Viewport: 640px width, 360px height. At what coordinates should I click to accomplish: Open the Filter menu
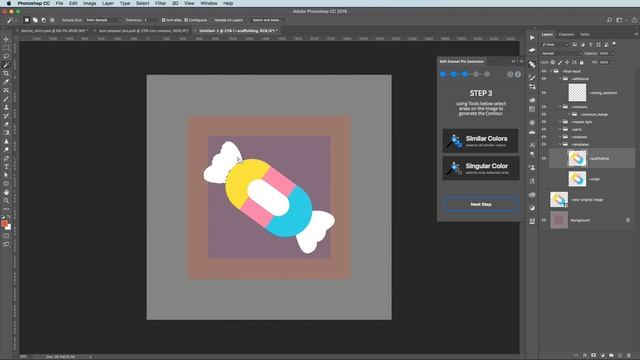(x=160, y=3)
